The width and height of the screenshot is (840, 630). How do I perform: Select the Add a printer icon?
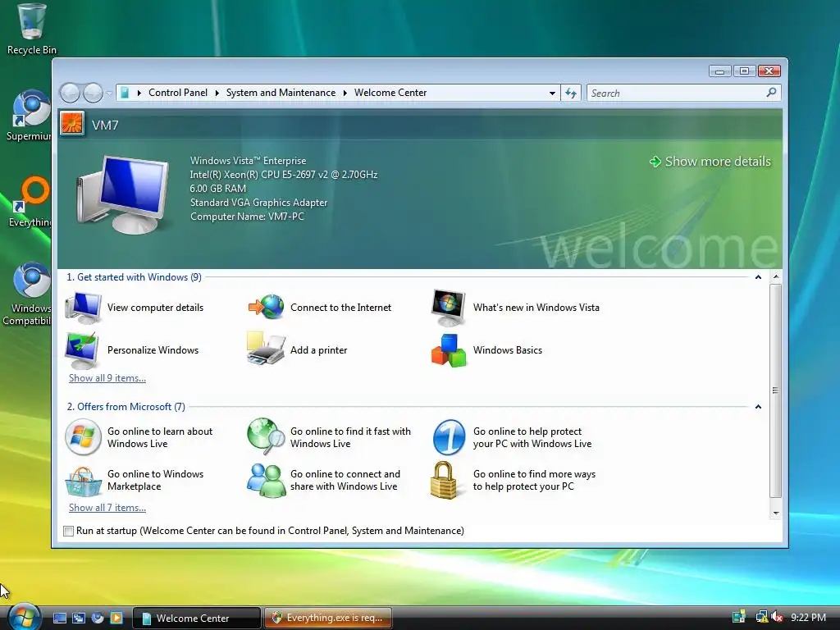pos(266,349)
